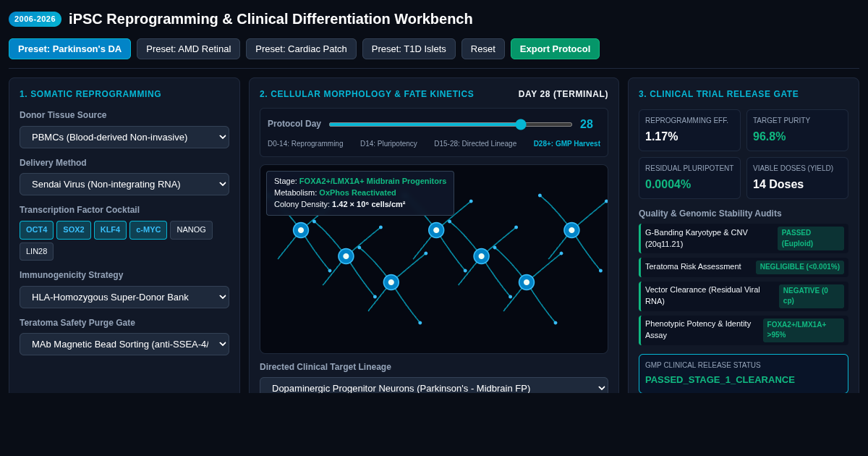Screen dimensions: 868x456
Task: Toggle the LIN28 transcription factor
Action: pyautogui.click(x=36, y=251)
